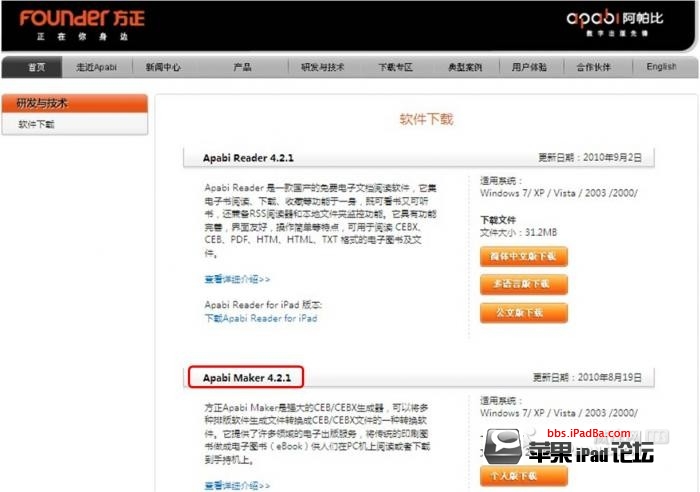Download Apabi Maker 个人版

pyautogui.click(x=524, y=476)
